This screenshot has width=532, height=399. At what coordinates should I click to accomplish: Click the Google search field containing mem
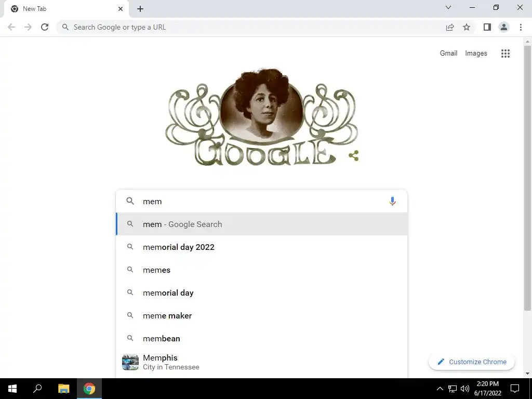click(261, 201)
